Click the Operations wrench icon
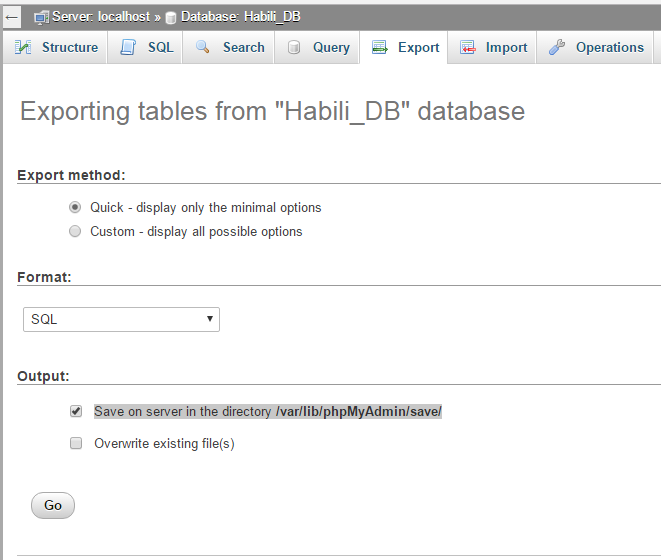661x560 pixels. point(557,47)
